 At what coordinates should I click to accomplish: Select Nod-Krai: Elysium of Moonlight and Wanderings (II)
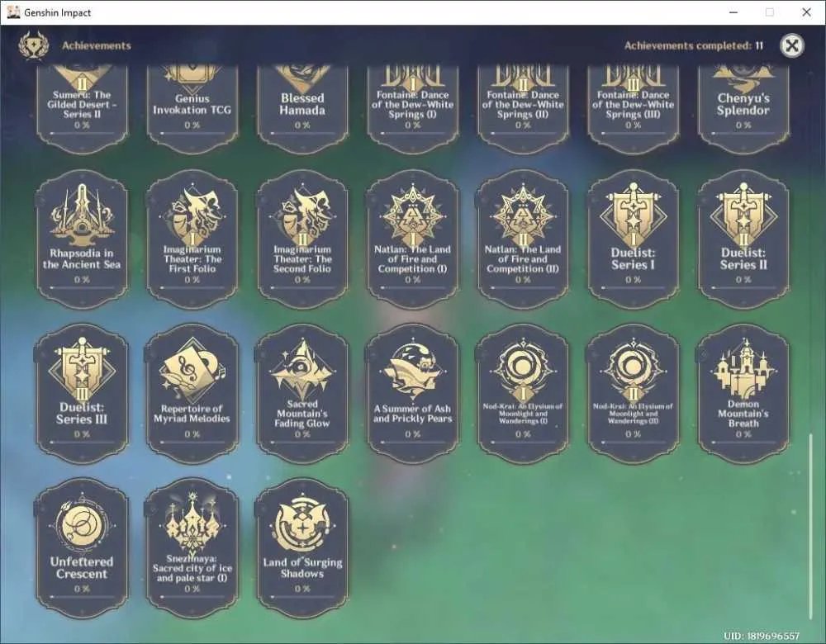click(634, 394)
